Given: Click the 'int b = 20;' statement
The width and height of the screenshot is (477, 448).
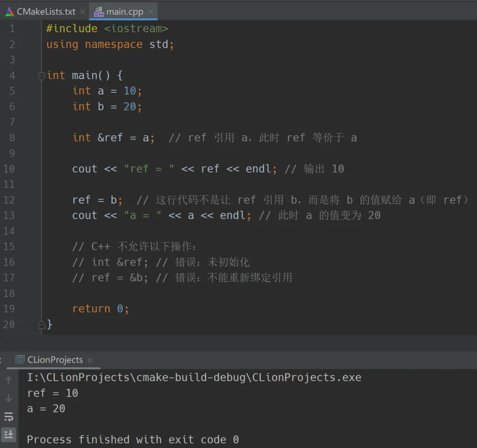Looking at the screenshot, I should [107, 106].
